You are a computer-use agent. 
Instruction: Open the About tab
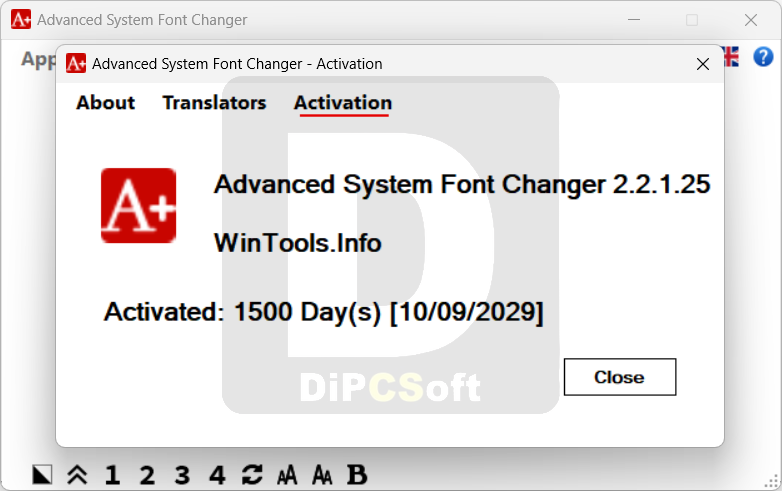[x=105, y=103]
